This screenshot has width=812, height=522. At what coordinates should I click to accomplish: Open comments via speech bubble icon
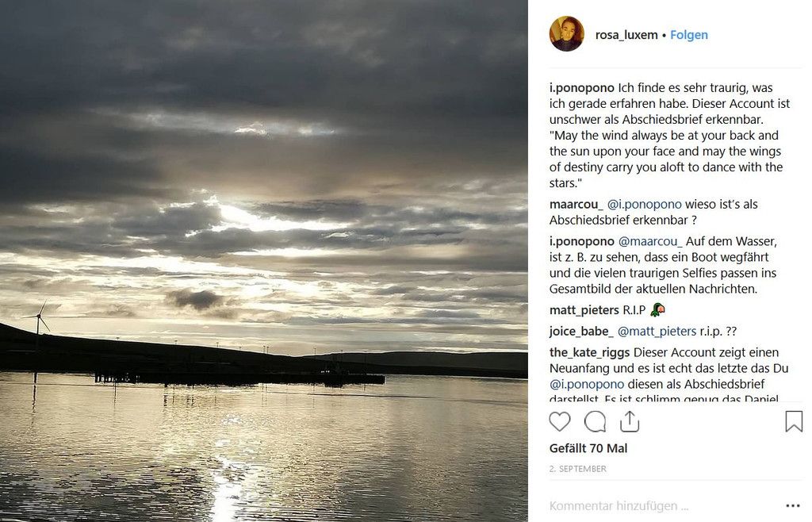point(595,421)
